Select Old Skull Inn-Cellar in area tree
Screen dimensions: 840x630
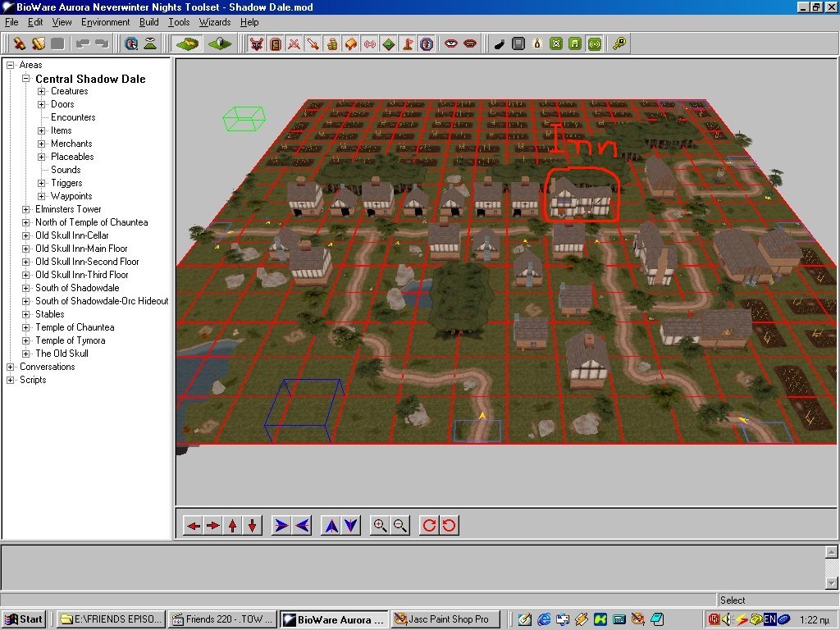pyautogui.click(x=71, y=235)
